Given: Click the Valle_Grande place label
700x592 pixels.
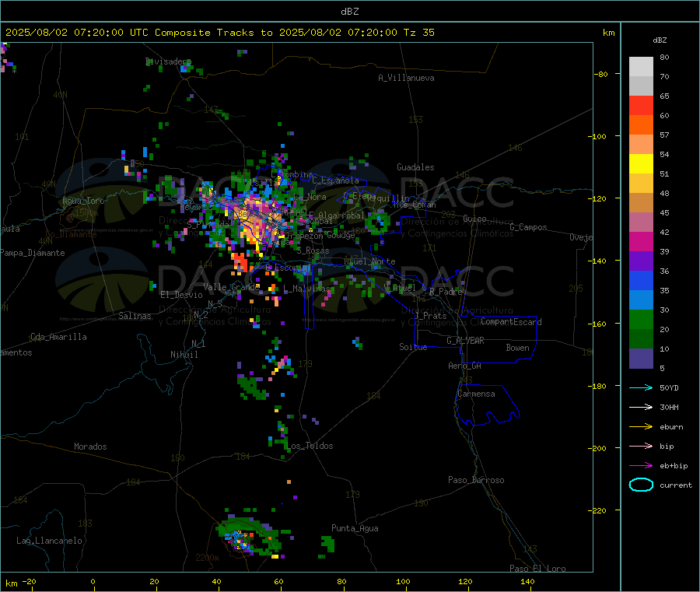Looking at the screenshot, I should pyautogui.click(x=231, y=286).
